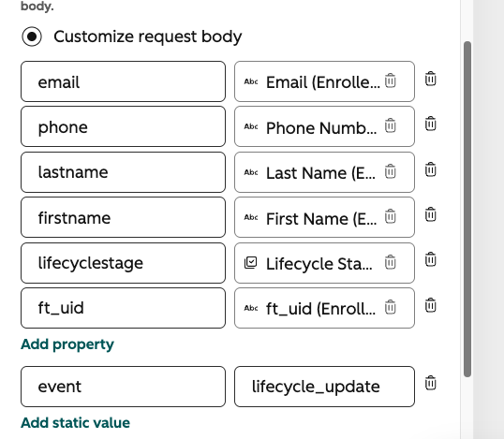Screen dimensions: 504x439
Task: Delete the lifecyclestage row with outer trash icon
Action: tap(430, 259)
